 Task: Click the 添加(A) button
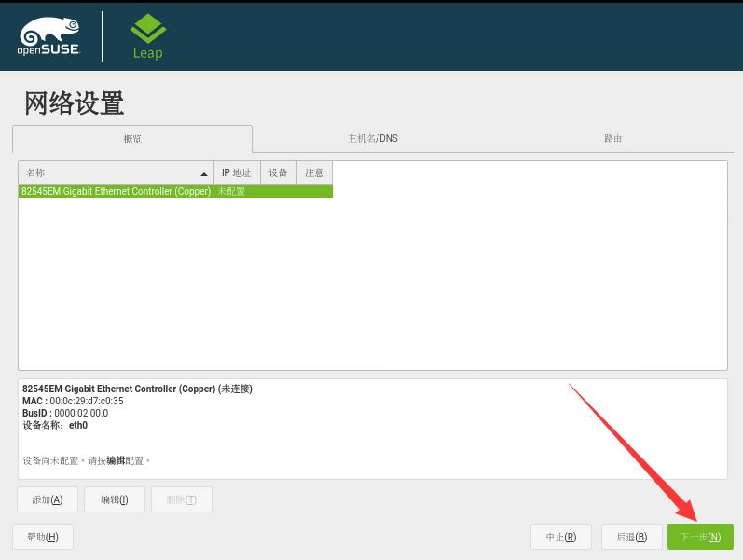(48, 499)
